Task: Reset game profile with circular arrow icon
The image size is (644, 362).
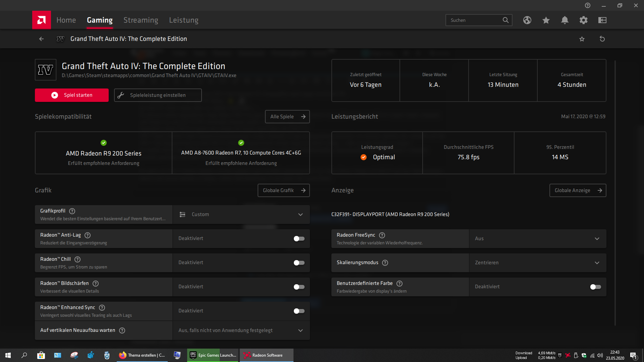Action: pos(602,39)
